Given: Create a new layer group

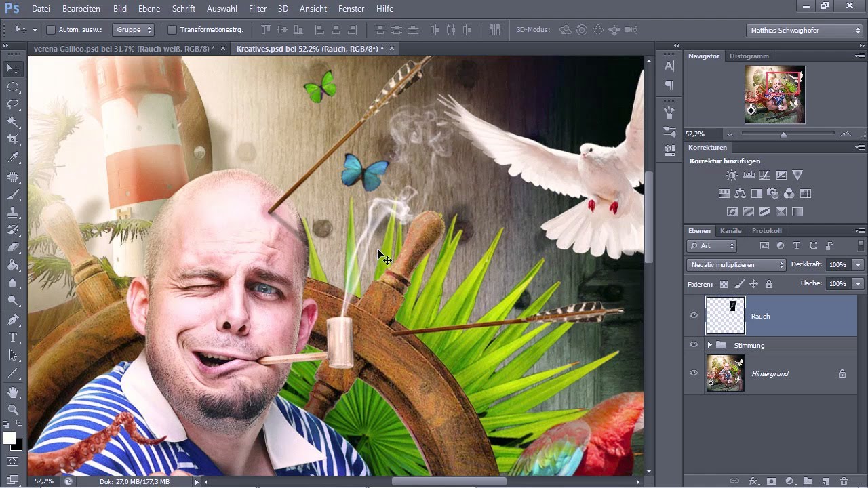Looking at the screenshot, I should coord(808,481).
